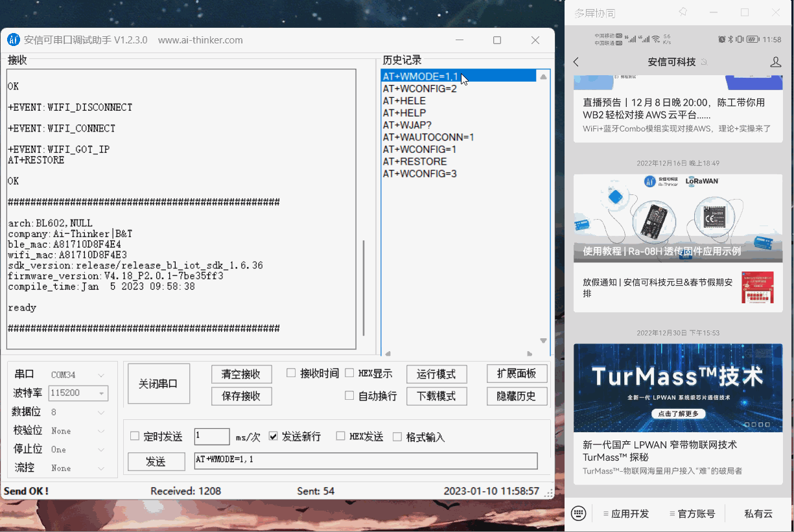Open the 波特率 baud rate dropdown
Image resolution: width=794 pixels, height=532 pixels.
102,393
